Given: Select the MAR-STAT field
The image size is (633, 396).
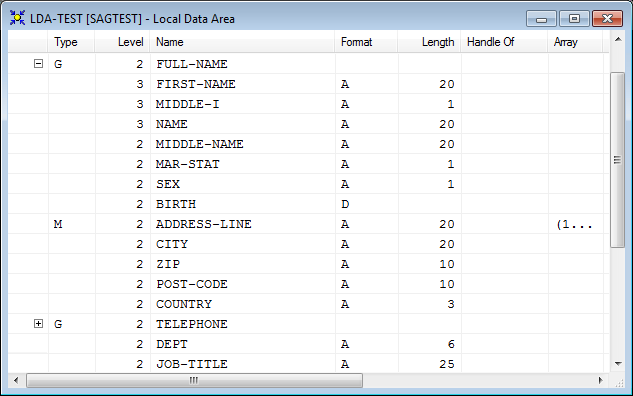Looking at the screenshot, I should (x=188, y=164).
